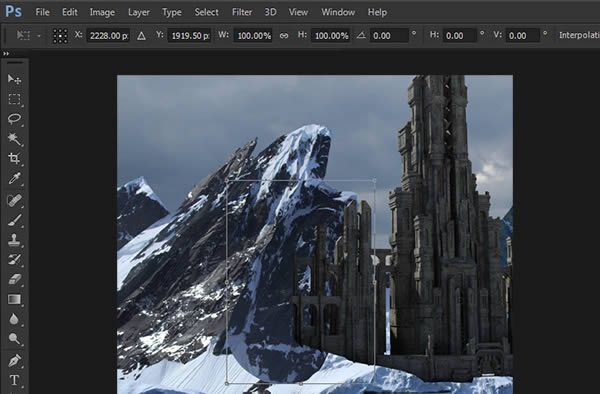Click the X position field
This screenshot has width=600, height=394.
click(108, 36)
